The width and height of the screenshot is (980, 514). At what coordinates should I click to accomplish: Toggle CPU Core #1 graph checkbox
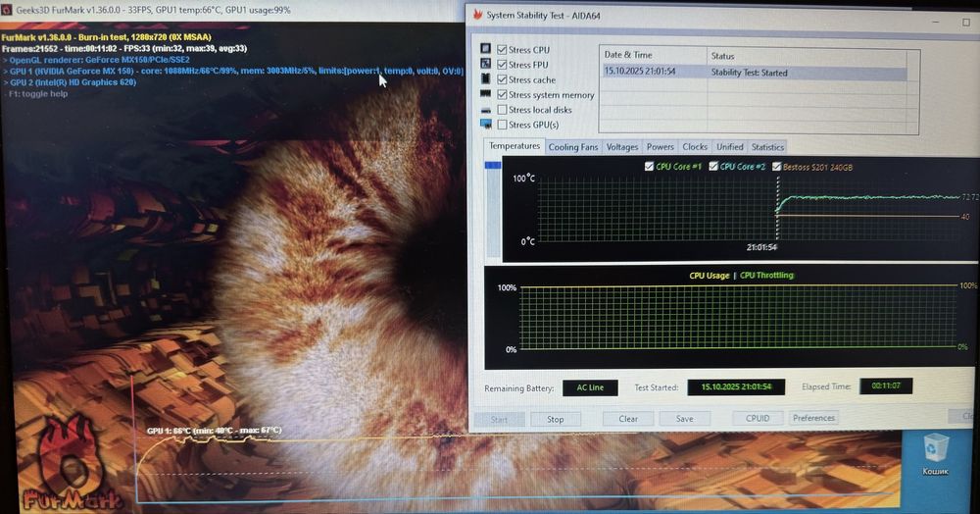(x=649, y=167)
